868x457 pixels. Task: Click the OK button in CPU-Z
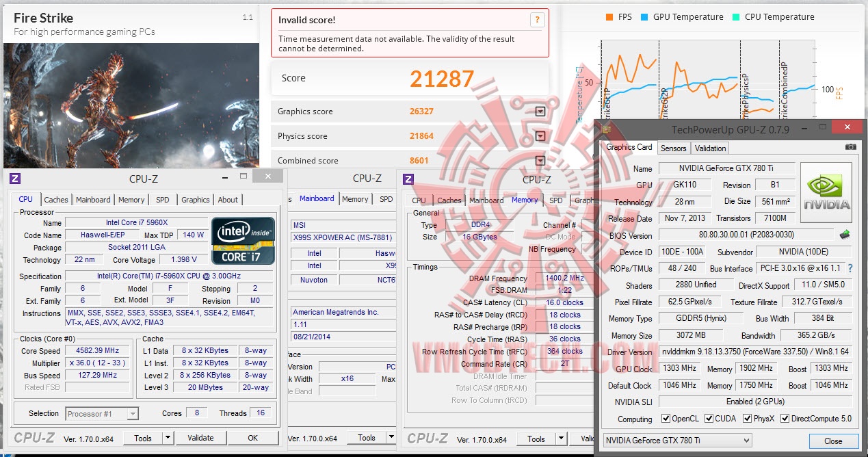pos(253,438)
